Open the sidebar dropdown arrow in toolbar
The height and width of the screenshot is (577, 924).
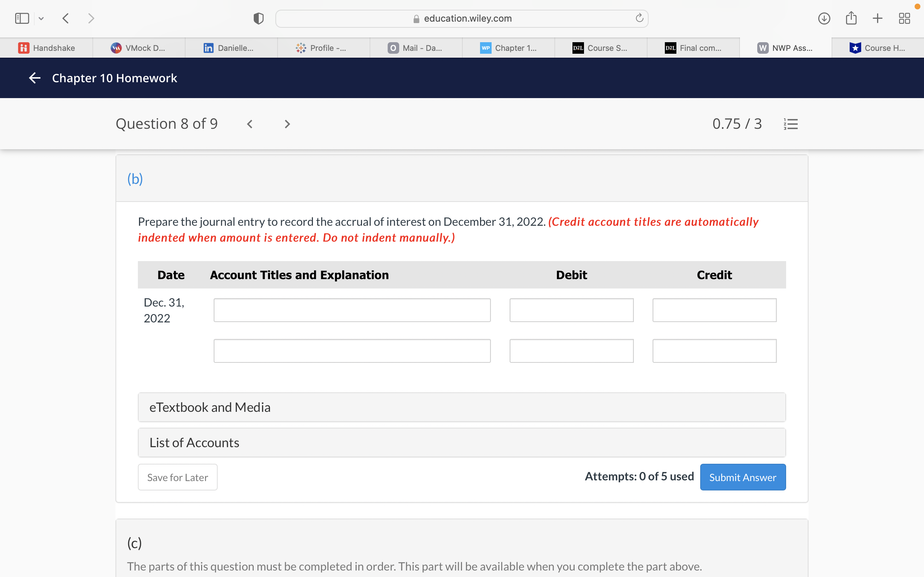click(41, 18)
